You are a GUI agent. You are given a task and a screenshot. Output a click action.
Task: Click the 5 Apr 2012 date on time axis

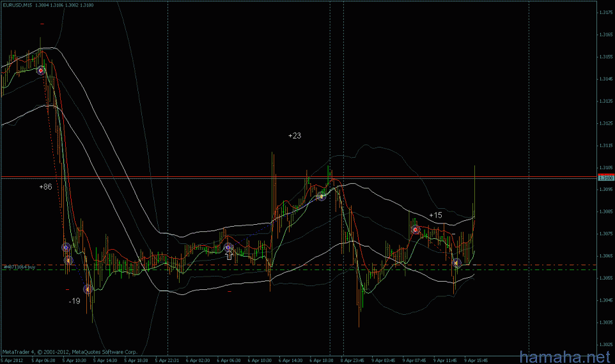(12, 360)
